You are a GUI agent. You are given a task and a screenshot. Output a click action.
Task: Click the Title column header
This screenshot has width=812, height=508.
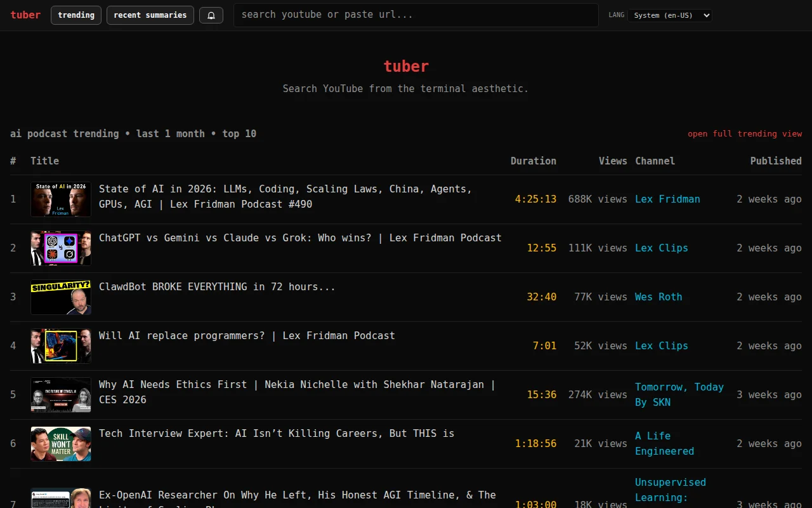[x=44, y=161]
